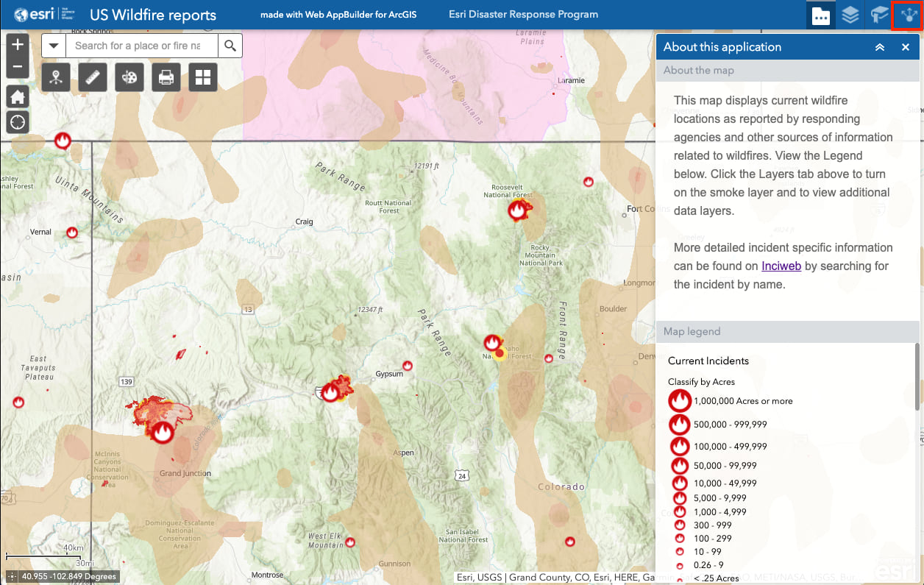
Task: Click legend entry 1,000,000 Acres or more
Action: click(743, 401)
